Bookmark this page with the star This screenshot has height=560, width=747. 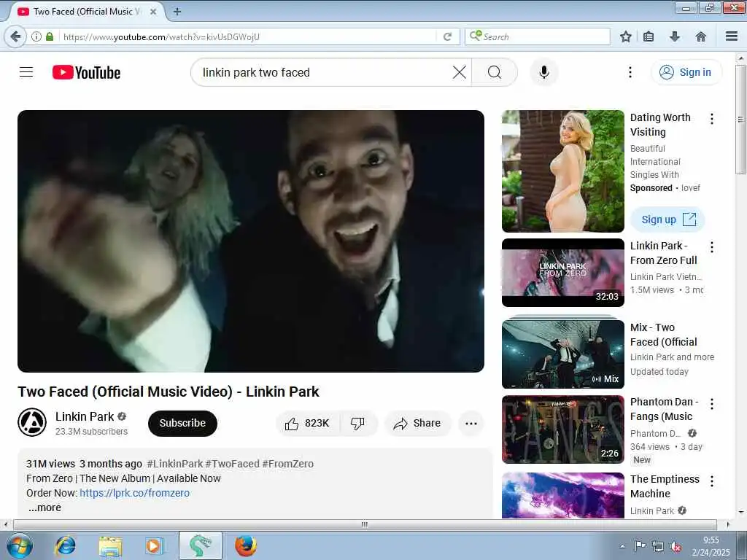click(x=625, y=36)
